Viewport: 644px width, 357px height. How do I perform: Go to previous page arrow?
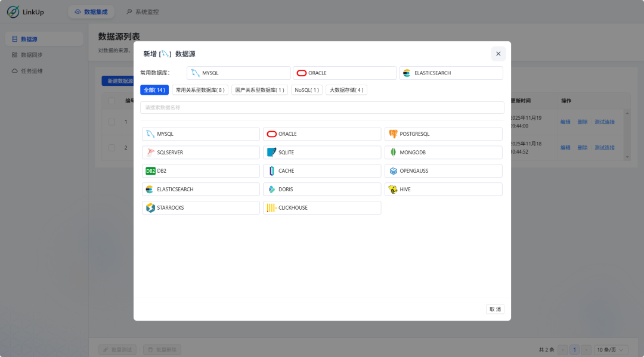563,350
